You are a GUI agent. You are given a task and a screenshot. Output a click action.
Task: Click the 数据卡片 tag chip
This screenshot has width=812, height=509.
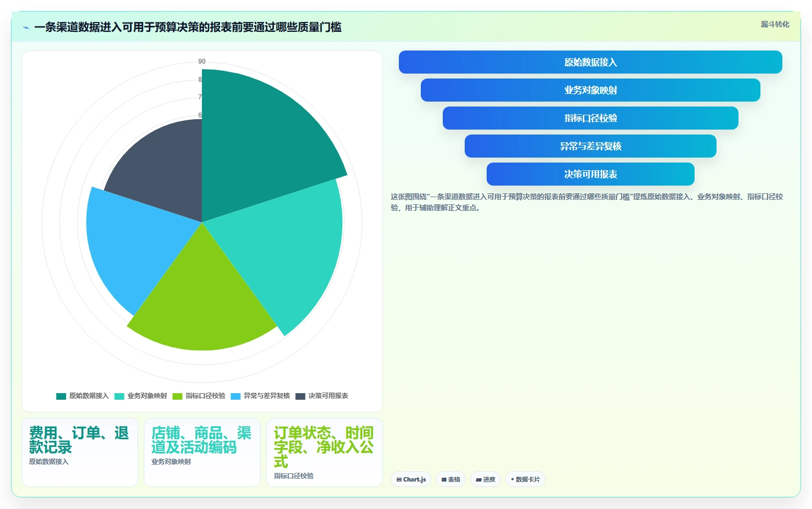pos(526,479)
